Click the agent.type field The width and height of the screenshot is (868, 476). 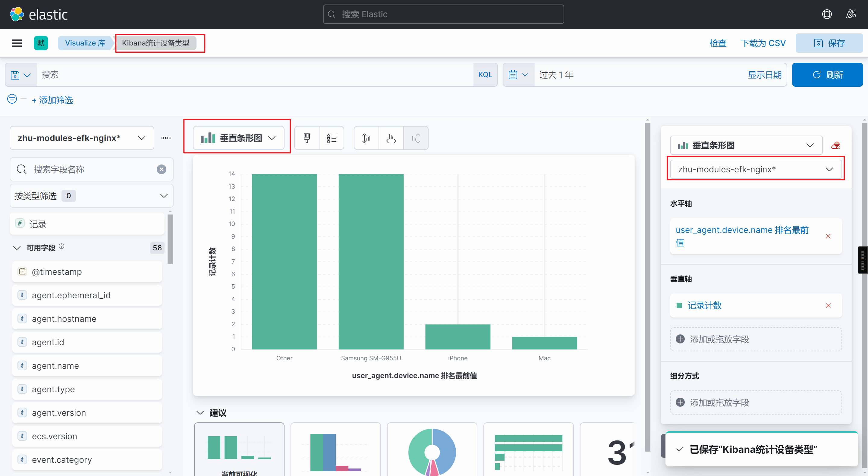87,389
